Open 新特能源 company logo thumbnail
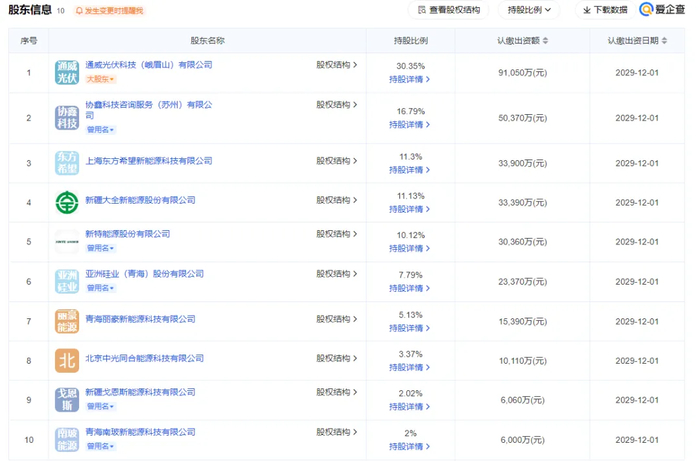Image resolution: width=700 pixels, height=461 pixels. click(67, 241)
